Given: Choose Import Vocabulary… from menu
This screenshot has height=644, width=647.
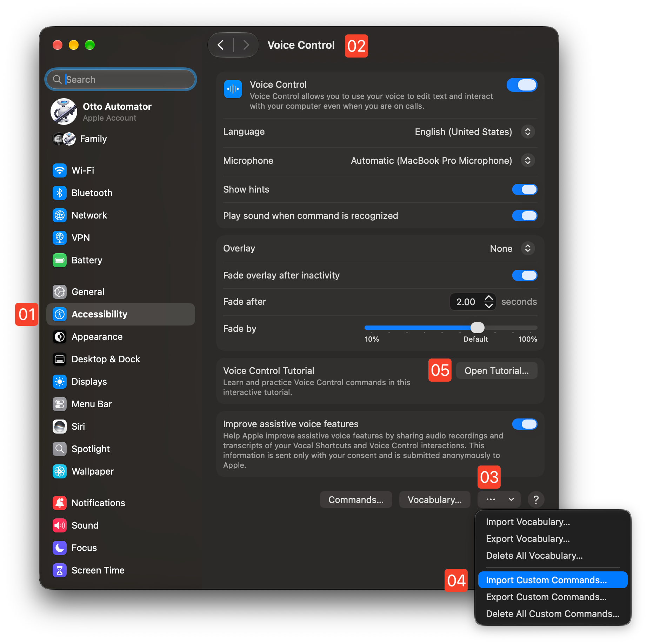Looking at the screenshot, I should [553, 522].
